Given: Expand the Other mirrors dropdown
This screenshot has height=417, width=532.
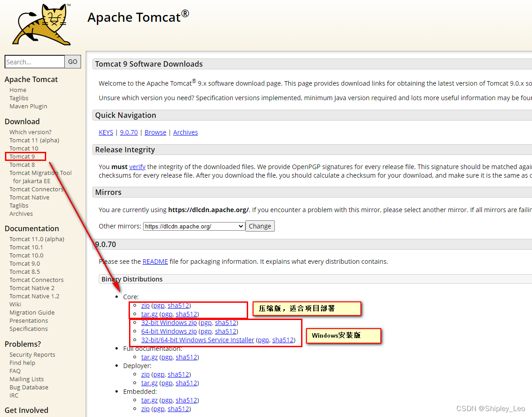Looking at the screenshot, I should tap(194, 227).
